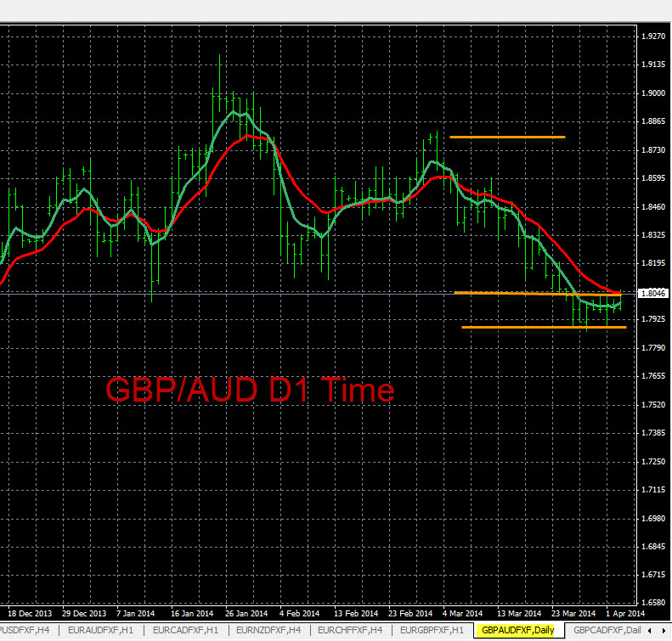Click the 1.9270 price scale label
The height and width of the screenshot is (641, 672).
tap(653, 37)
